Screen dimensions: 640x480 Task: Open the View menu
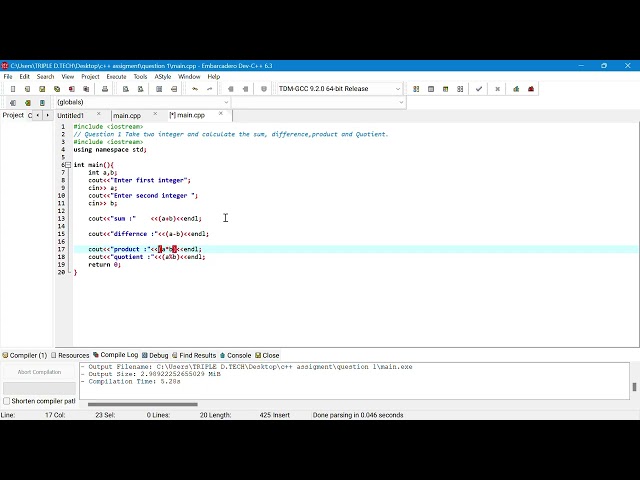pyautogui.click(x=68, y=77)
